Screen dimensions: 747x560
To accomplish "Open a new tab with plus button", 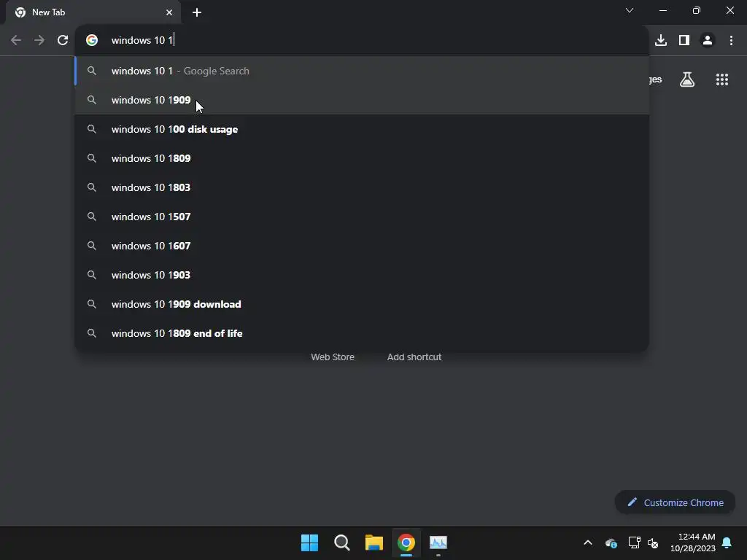I will click(x=197, y=12).
